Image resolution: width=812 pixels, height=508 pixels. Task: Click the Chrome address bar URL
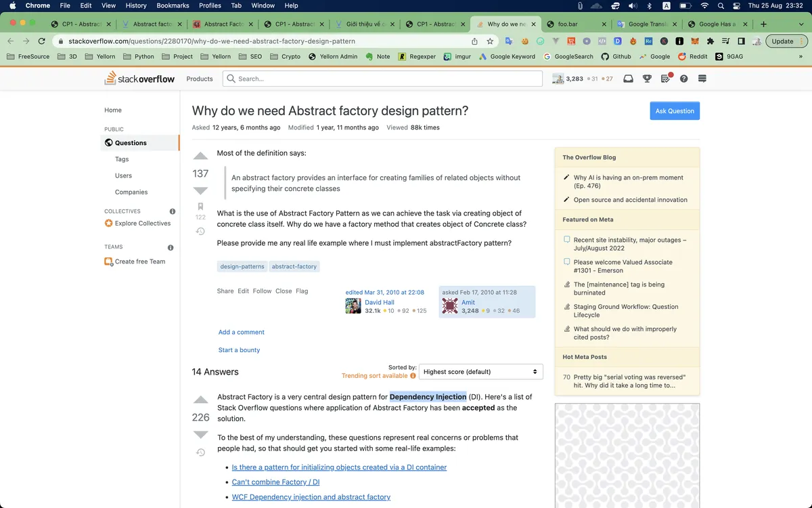[212, 41]
